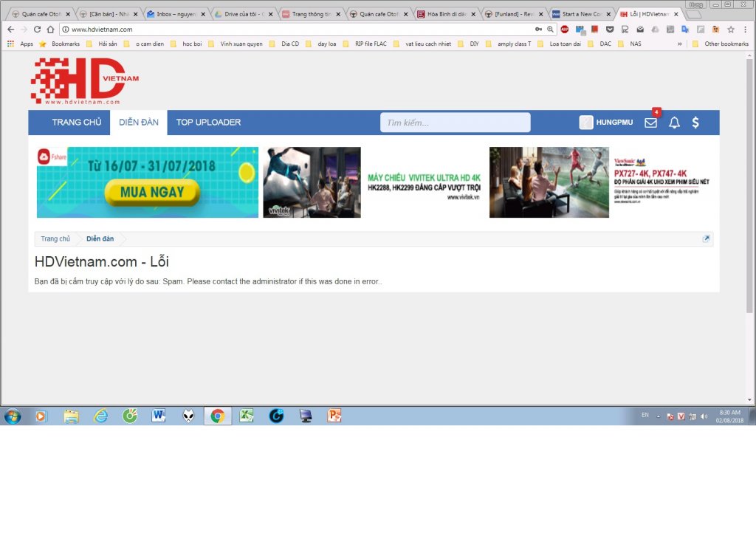Screen dimensions: 756x536
Task: Open the Loa toan dai bookmark folder
Action: click(x=560, y=44)
